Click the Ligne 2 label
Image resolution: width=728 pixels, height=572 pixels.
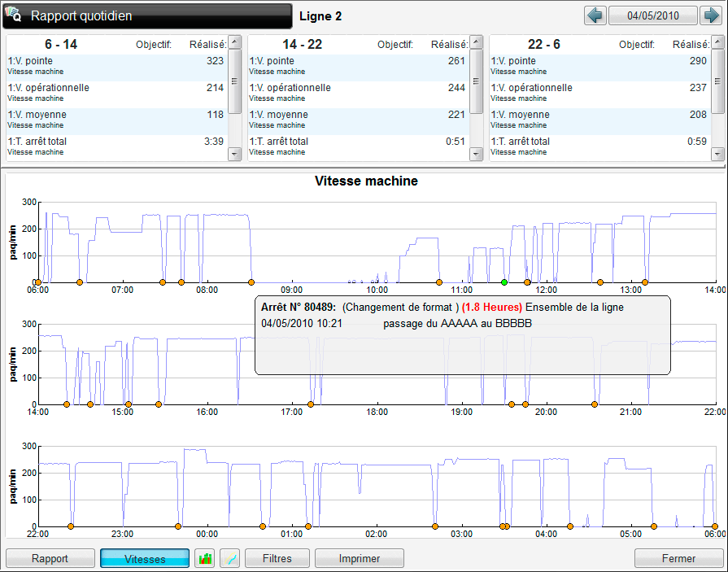(320, 16)
